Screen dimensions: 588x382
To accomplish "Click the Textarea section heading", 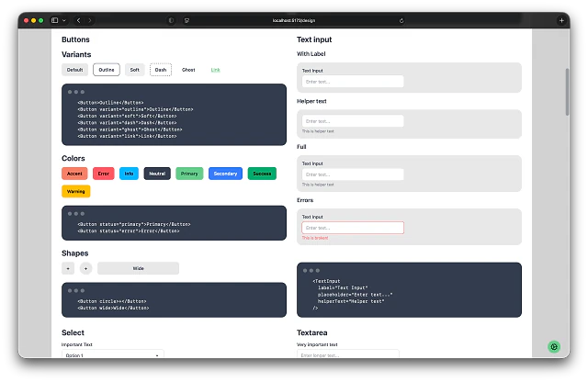I will 312,332.
